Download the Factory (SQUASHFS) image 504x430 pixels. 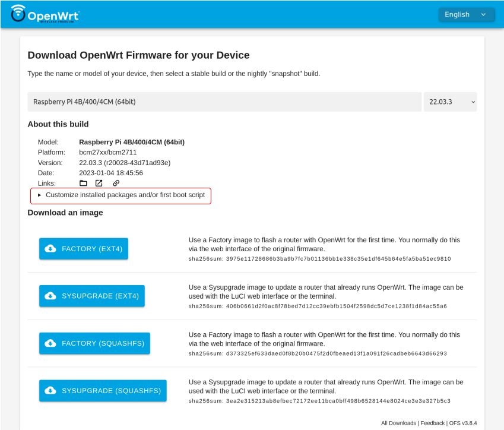pyautogui.click(x=94, y=343)
